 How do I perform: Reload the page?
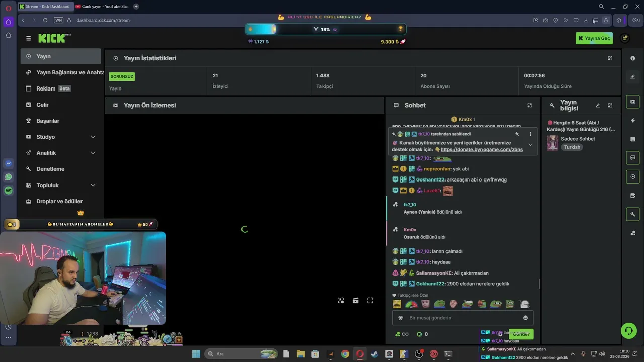[x=45, y=20]
